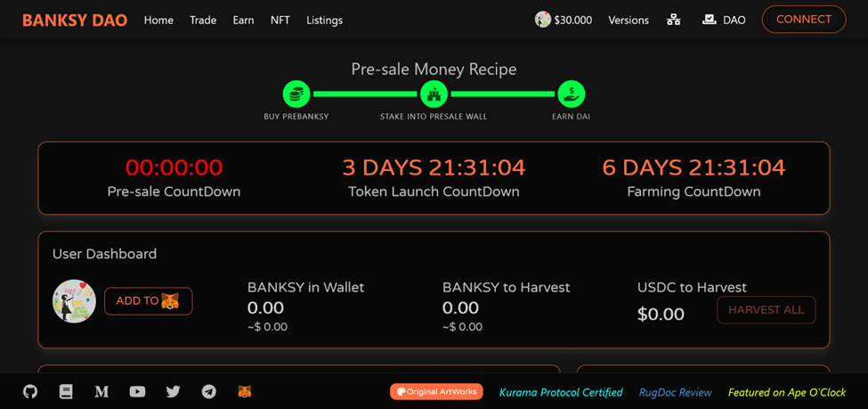Open the YouTube icon in footer
Viewport: 868px width, 409px height.
pyautogui.click(x=137, y=392)
